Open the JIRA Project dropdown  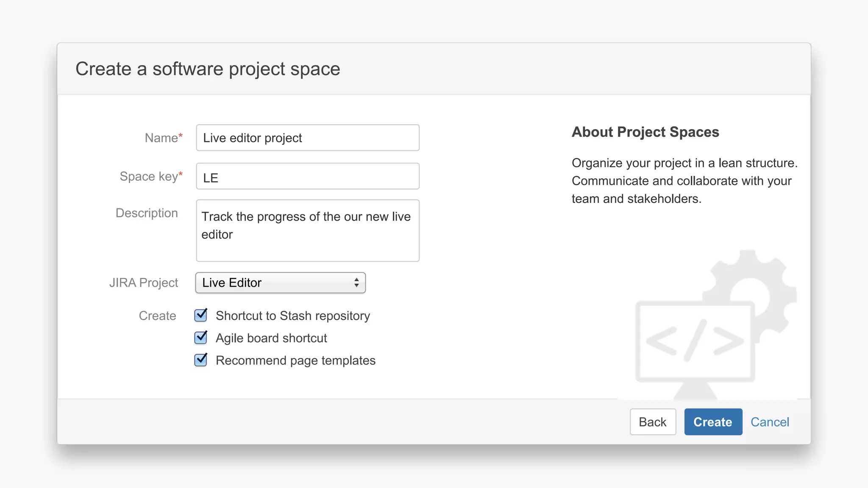click(280, 283)
